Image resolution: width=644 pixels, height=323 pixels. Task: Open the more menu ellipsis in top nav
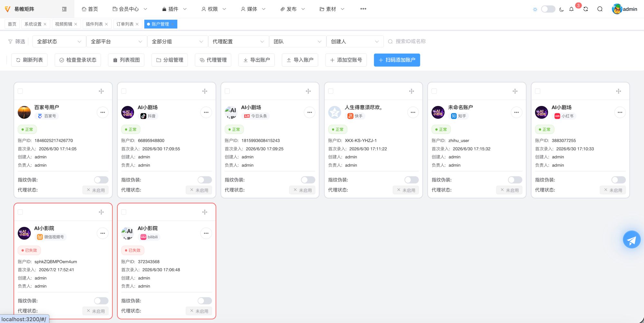[x=363, y=9]
